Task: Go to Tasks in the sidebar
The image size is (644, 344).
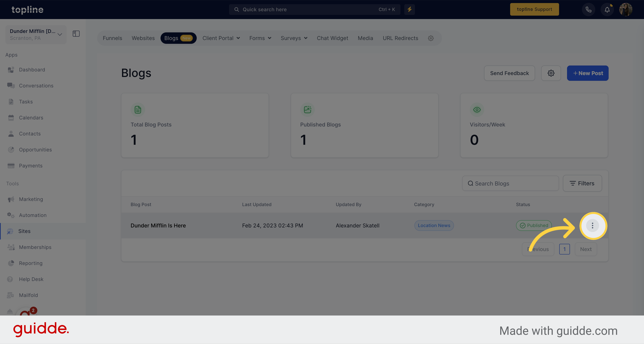Action: tap(26, 102)
